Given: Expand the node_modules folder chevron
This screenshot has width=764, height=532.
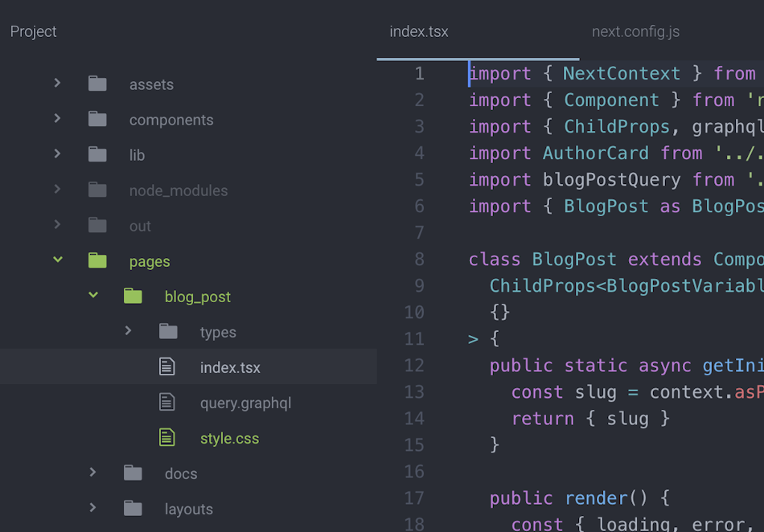Looking at the screenshot, I should 57,189.
